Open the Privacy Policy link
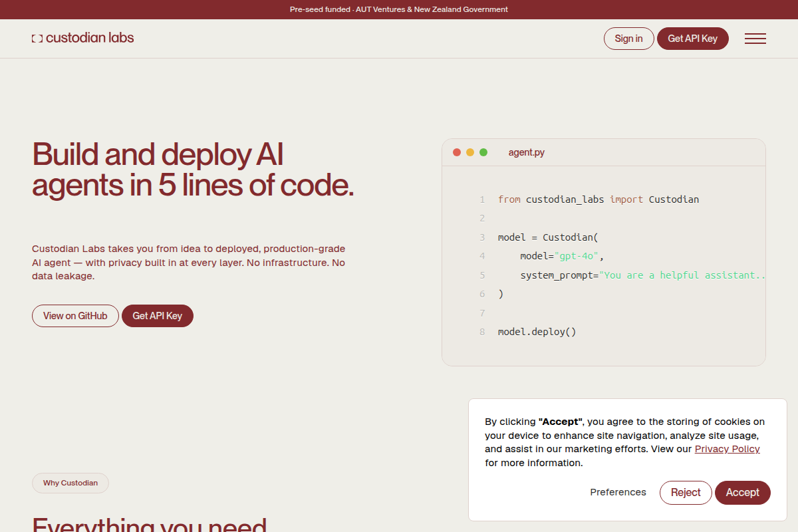The image size is (798, 532). coord(727,449)
